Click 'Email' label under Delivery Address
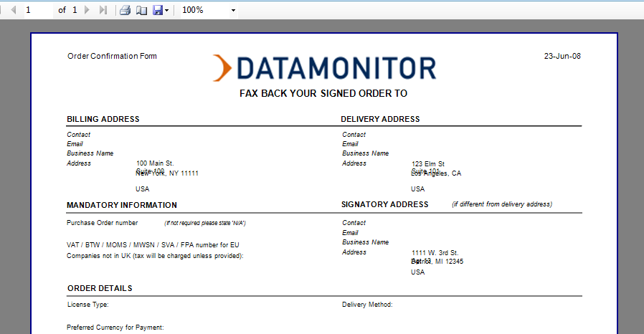 point(350,144)
